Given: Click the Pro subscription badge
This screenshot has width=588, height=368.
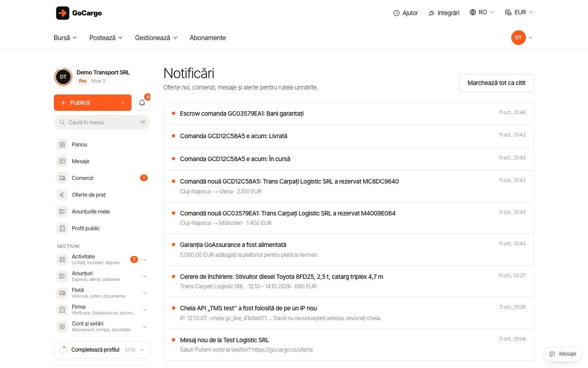Looking at the screenshot, I should pyautogui.click(x=82, y=81).
